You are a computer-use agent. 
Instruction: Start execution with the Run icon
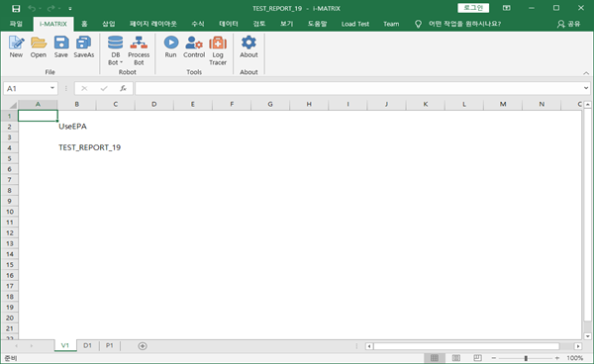(x=171, y=46)
